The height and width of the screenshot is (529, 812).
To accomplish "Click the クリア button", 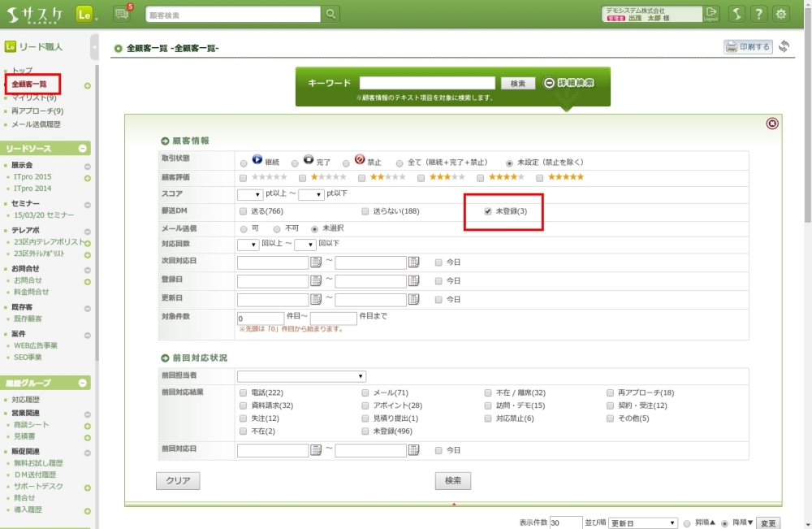I will (x=178, y=480).
